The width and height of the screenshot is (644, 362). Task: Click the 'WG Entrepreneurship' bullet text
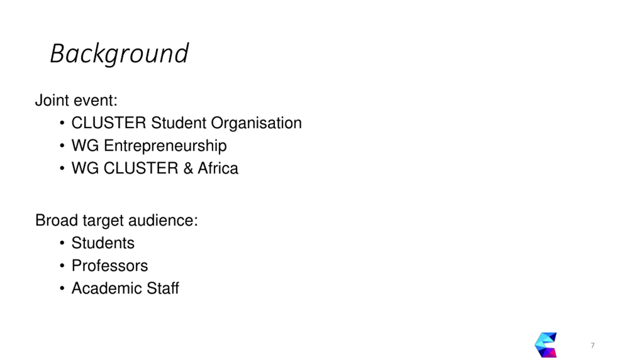point(149,145)
